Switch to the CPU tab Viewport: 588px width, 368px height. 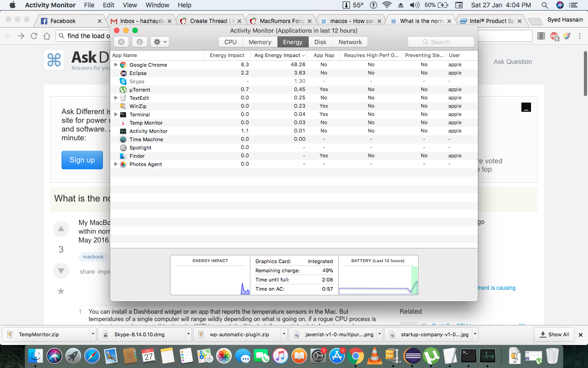coord(231,42)
